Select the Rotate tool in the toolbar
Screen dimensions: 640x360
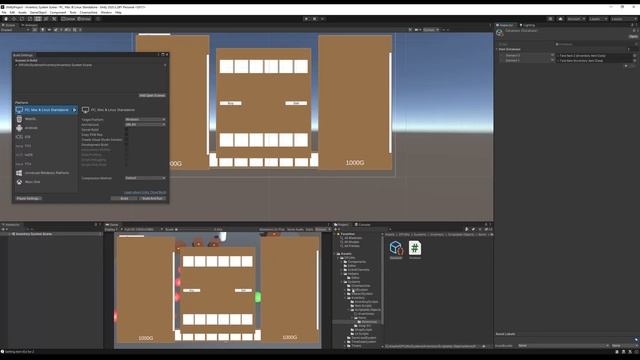click(22, 19)
